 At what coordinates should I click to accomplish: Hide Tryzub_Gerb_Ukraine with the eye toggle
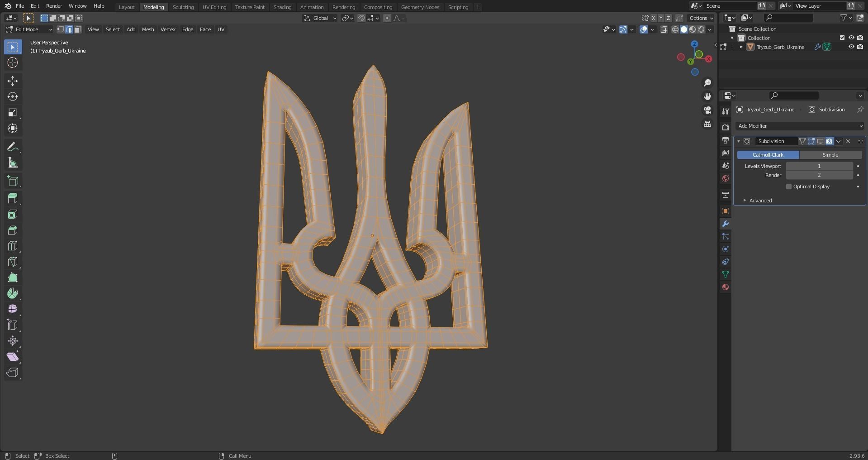coord(852,47)
